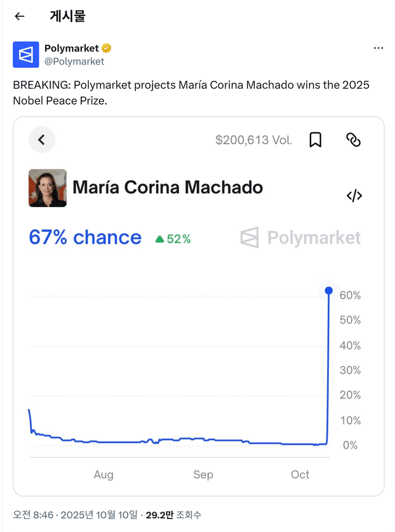Click the 67% chance text

coord(85,237)
